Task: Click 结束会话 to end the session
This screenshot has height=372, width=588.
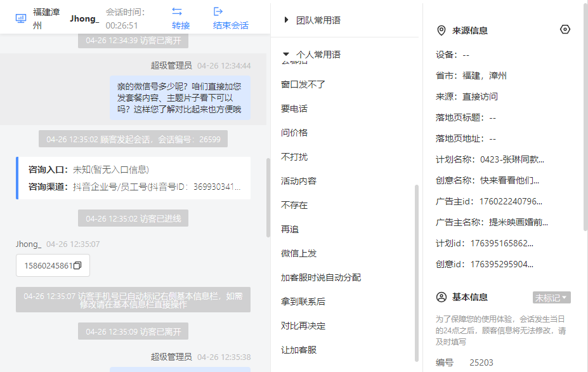Action: [231, 25]
